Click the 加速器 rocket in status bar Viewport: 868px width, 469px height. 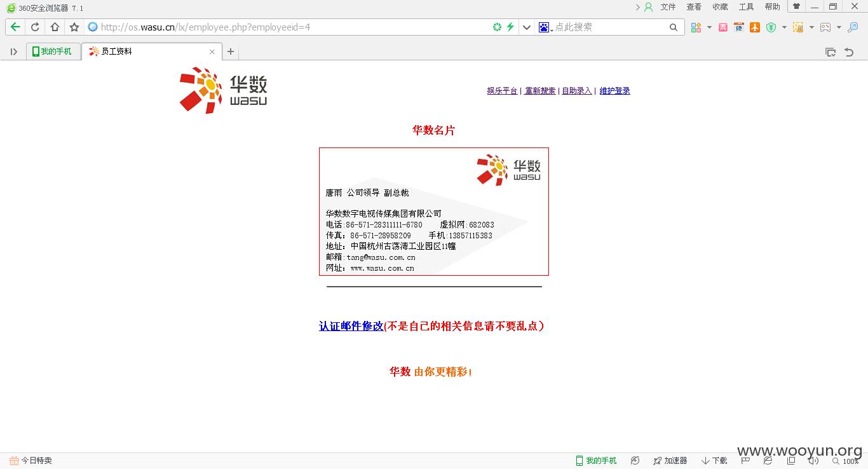(x=670, y=461)
